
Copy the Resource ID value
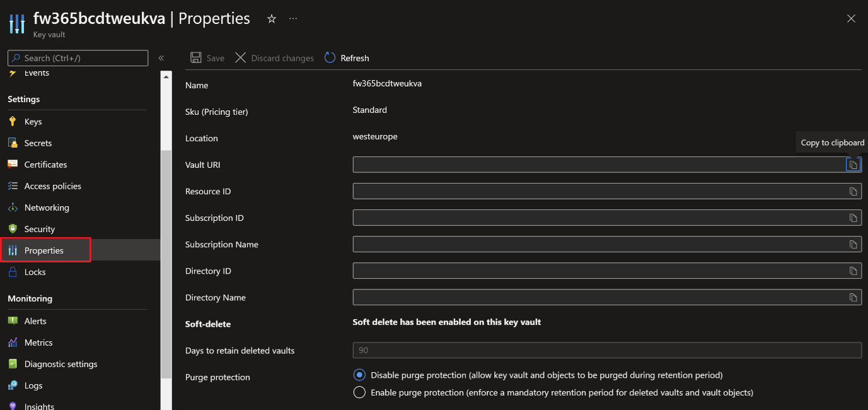853,191
